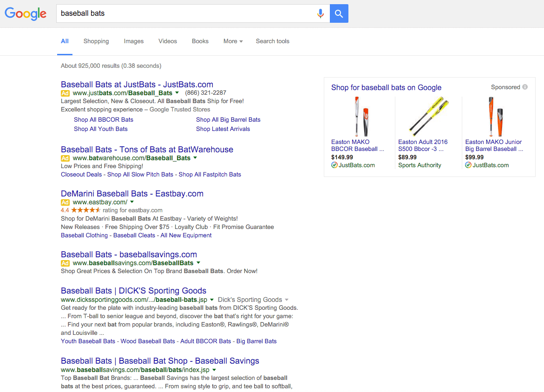The image size is (544, 392).
Task: Click JustBats.com trusted store checkmark under $149.99
Action: [x=334, y=165]
